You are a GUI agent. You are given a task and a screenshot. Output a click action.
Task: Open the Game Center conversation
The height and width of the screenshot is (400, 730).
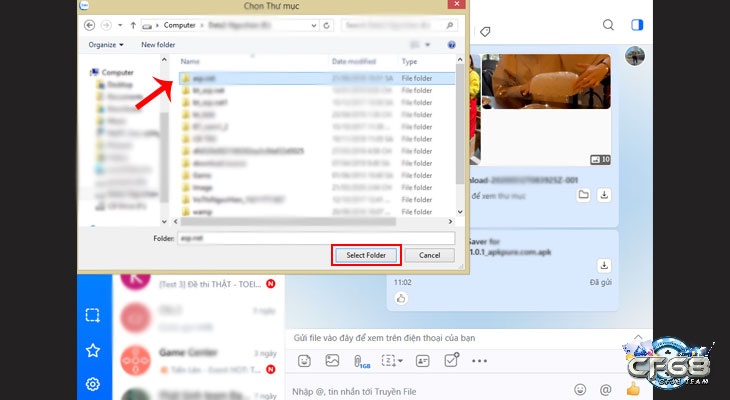click(198, 360)
